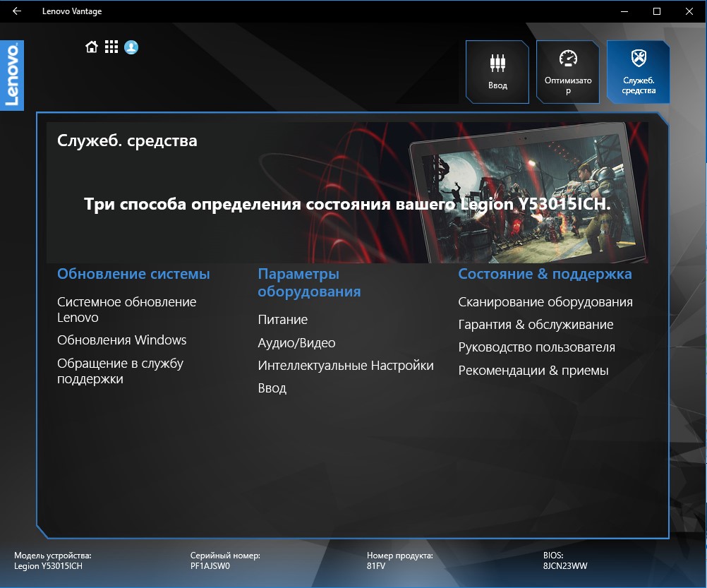The height and width of the screenshot is (588, 707).
Task: Open Интеллектуальные Настройки
Action: pyautogui.click(x=346, y=365)
